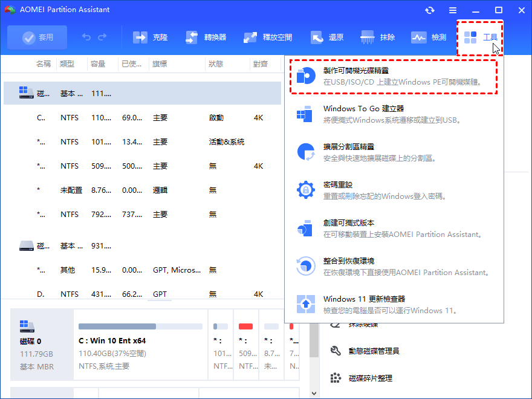Select the NTFS 792.... partition row
The image size is (532, 399).
pos(142,215)
